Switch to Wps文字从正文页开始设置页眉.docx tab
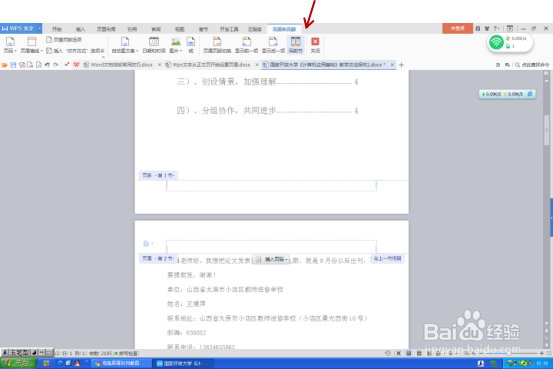Screen dimensions: 553x369 click(208, 65)
